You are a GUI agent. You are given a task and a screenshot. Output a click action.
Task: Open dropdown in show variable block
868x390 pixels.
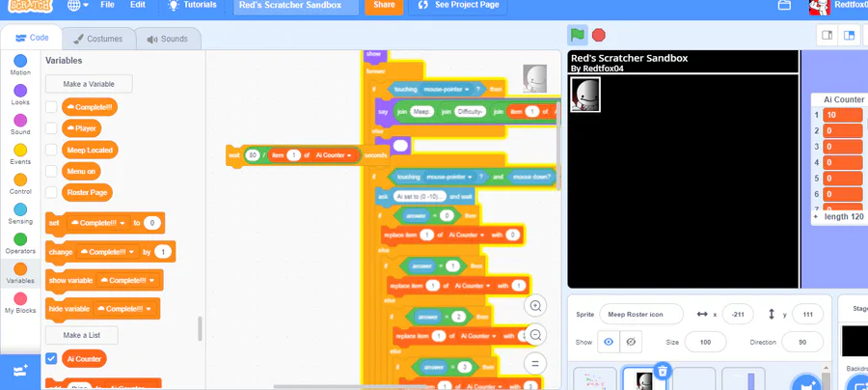(128, 280)
